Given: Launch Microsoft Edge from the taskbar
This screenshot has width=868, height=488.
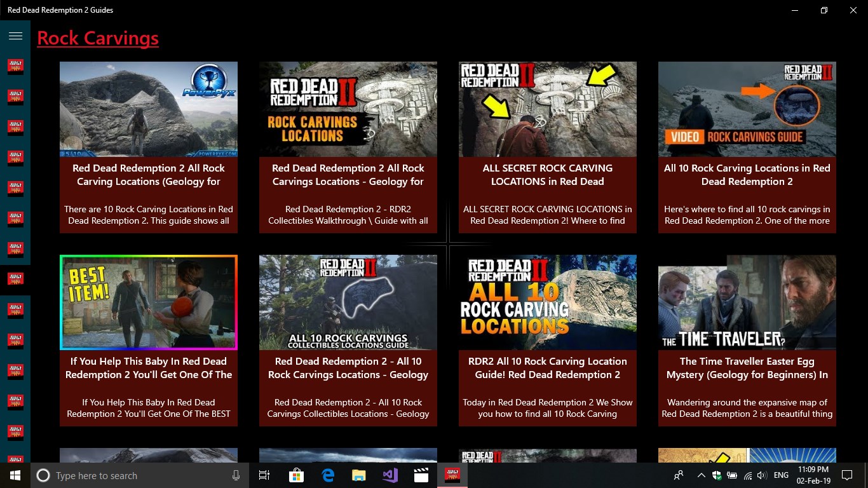Looking at the screenshot, I should point(328,475).
